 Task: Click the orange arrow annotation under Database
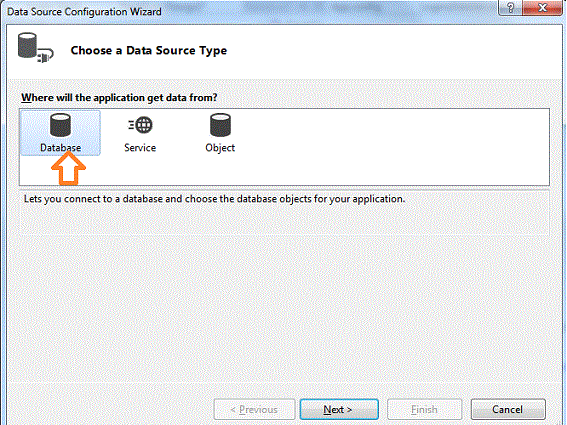coord(68,168)
